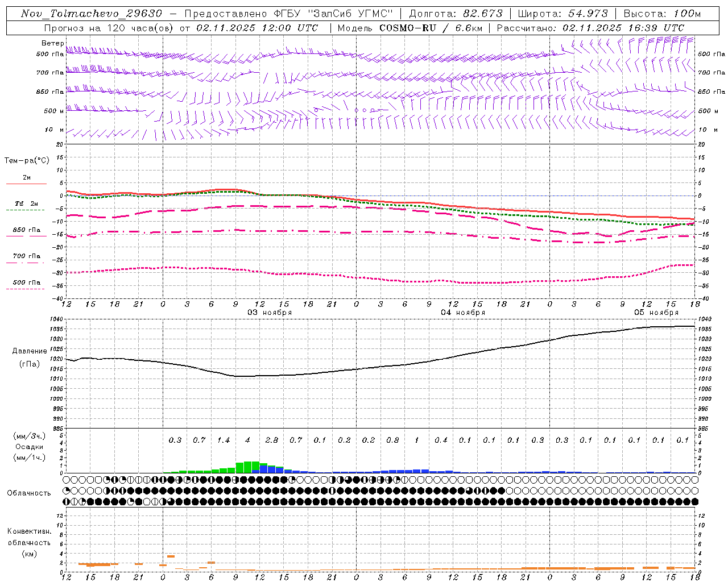Click the Давление pressure panel label
The height and width of the screenshot is (582, 728).
pyautogui.click(x=30, y=351)
